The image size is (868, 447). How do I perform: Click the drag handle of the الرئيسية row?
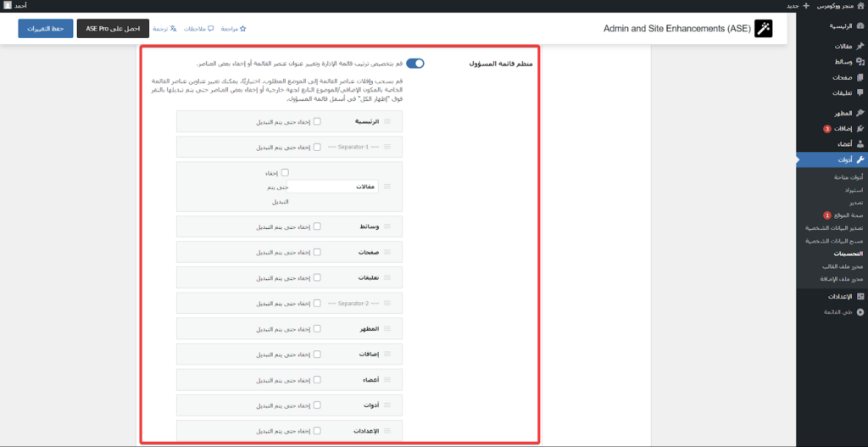(x=387, y=121)
